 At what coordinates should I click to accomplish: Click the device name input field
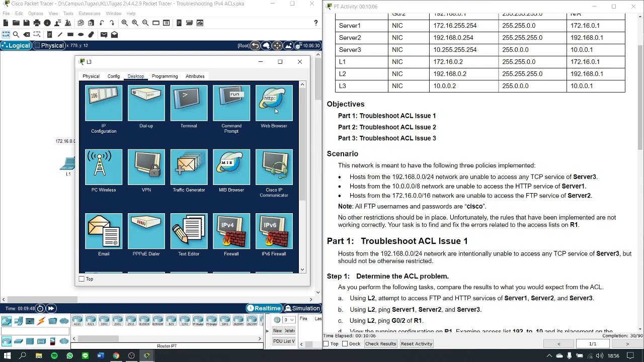click(x=35, y=331)
